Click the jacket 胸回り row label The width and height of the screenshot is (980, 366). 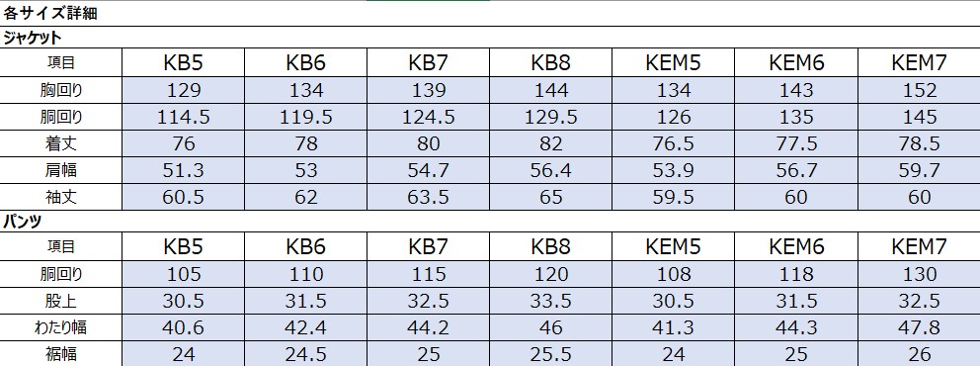click(x=61, y=90)
